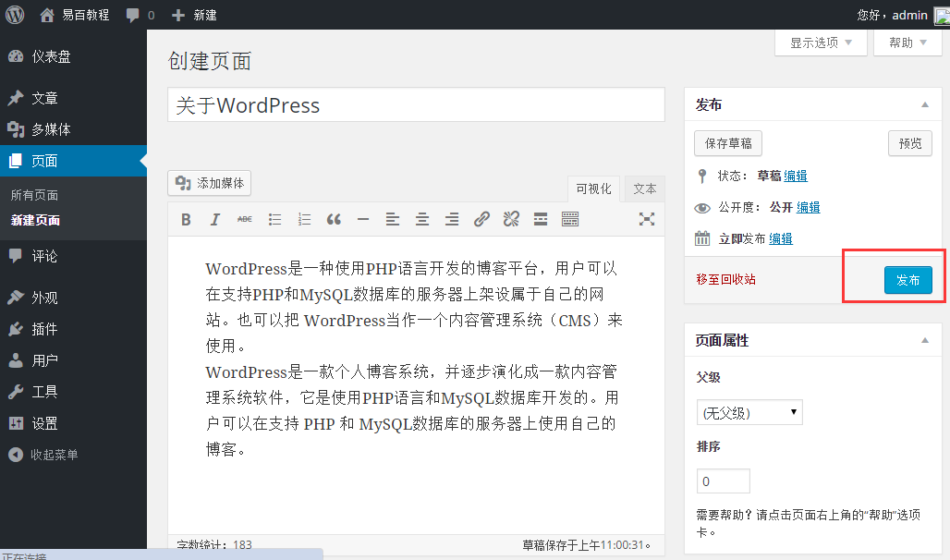Open the 父级 parent dropdown
This screenshot has height=560, width=950.
click(x=749, y=413)
